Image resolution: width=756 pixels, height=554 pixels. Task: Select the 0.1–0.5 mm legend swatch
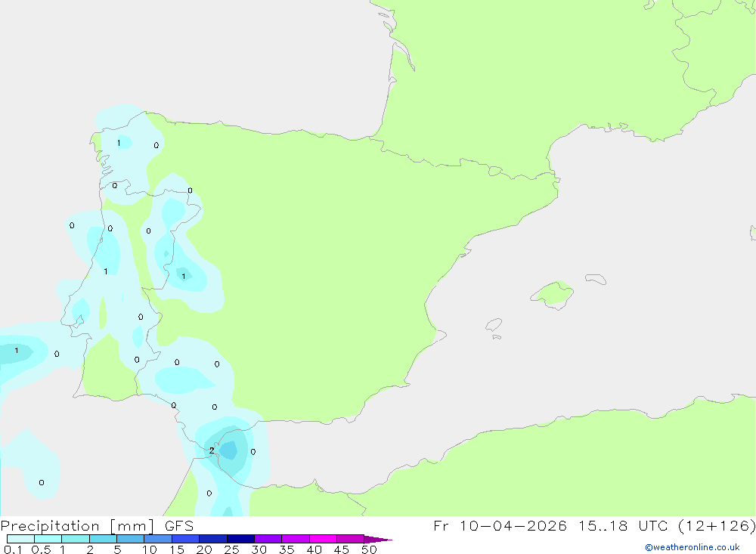pyautogui.click(x=20, y=539)
